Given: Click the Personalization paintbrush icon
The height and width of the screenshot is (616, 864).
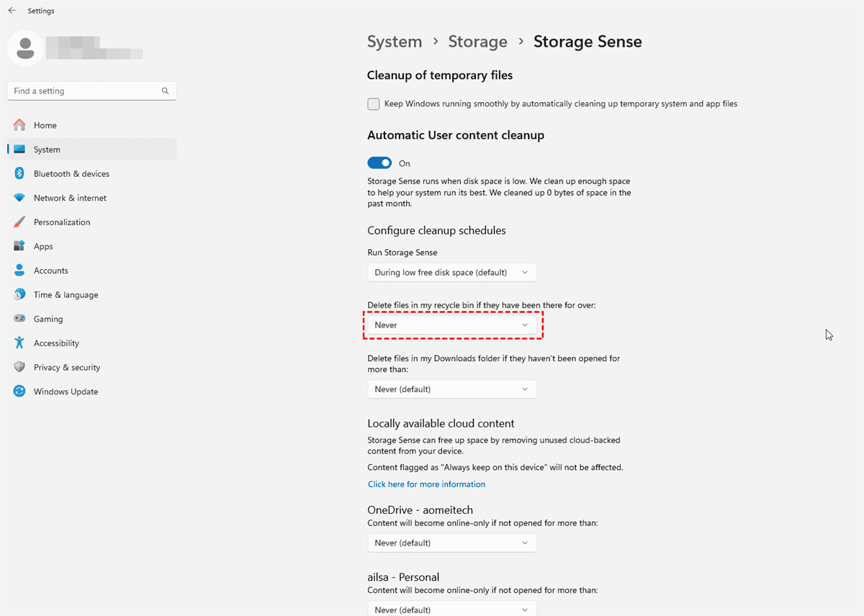Looking at the screenshot, I should [x=19, y=222].
